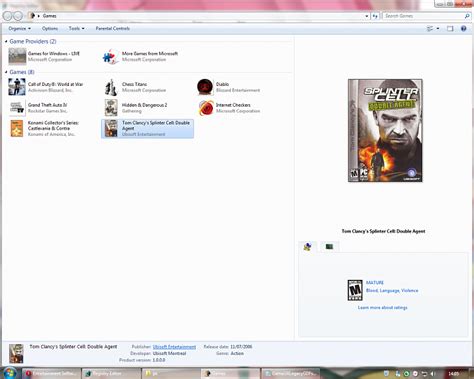Click the refresh button beside address bar
Viewport: 474px width, 379px height.
376,16
